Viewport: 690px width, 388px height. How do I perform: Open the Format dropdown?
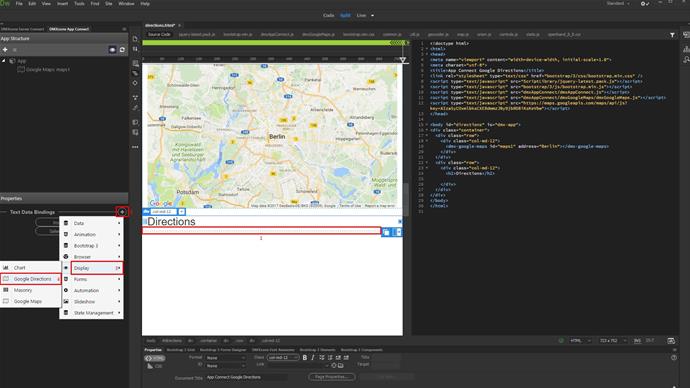pyautogui.click(x=225, y=358)
